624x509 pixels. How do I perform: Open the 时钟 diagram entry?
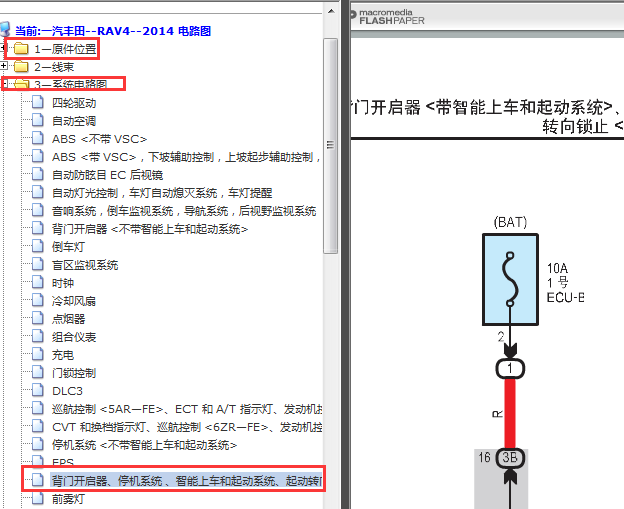(x=63, y=283)
